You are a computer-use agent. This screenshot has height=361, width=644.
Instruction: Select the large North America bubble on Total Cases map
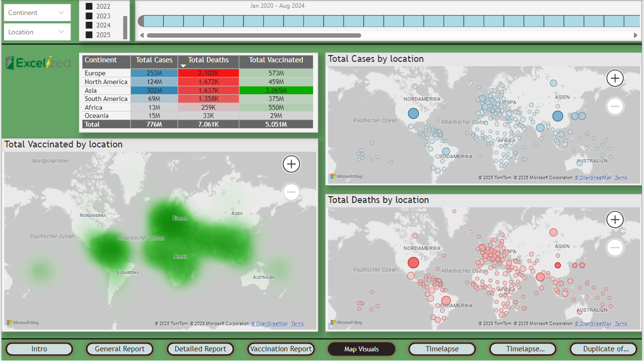point(413,114)
